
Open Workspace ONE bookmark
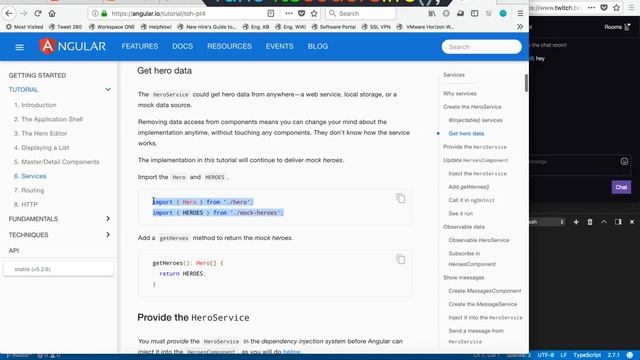pos(112,27)
